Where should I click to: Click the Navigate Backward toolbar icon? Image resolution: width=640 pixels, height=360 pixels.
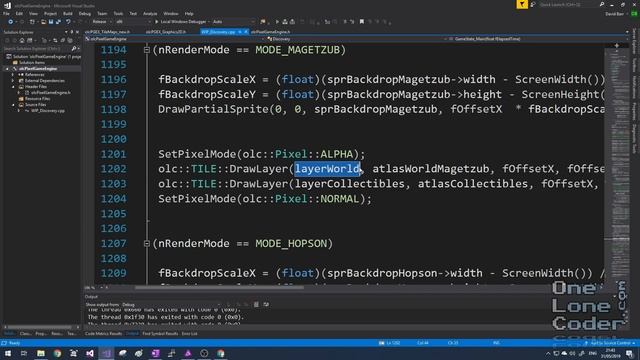(x=11, y=22)
